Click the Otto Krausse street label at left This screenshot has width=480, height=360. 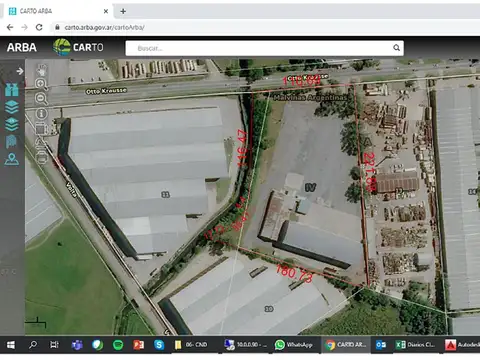coord(106,91)
